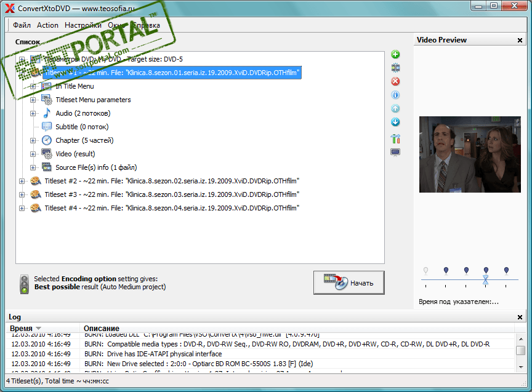532x392 pixels.
Task: Click the Начать button to start conversion
Action: (349, 282)
